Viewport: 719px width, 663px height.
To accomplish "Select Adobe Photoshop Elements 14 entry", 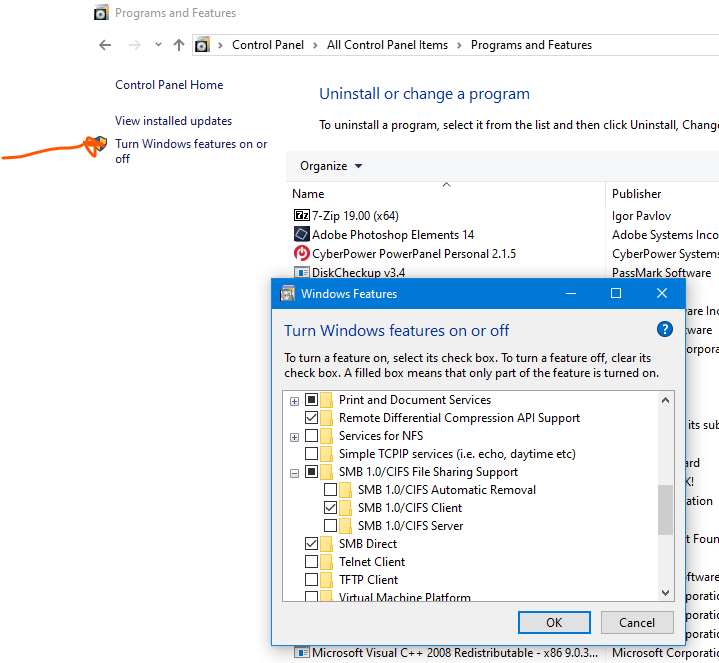I will [x=393, y=235].
